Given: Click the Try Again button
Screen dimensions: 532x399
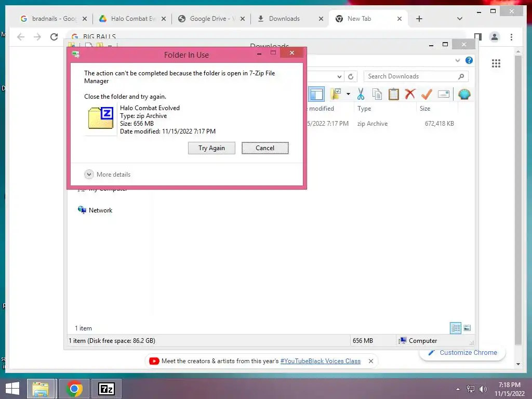Looking at the screenshot, I should 211,148.
